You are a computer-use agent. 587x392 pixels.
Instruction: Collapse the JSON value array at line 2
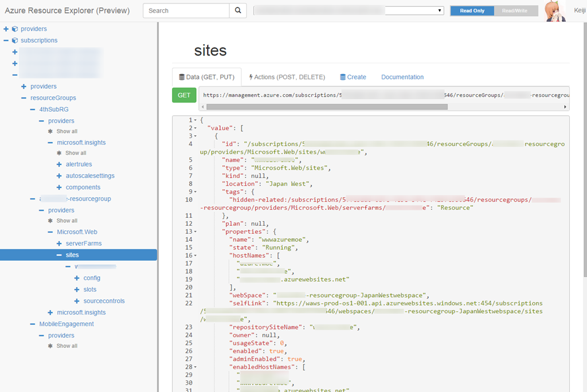point(195,128)
